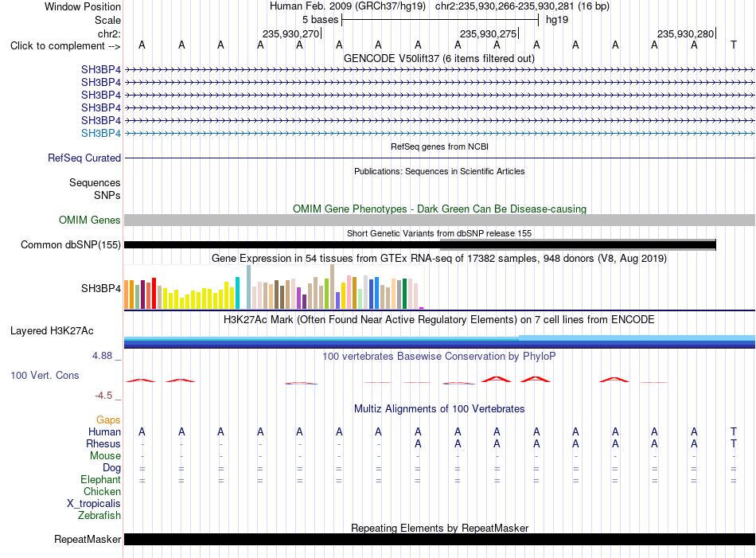The image size is (756, 558).
Task: Select the OMIM Genes gray bar
Action: click(439, 220)
